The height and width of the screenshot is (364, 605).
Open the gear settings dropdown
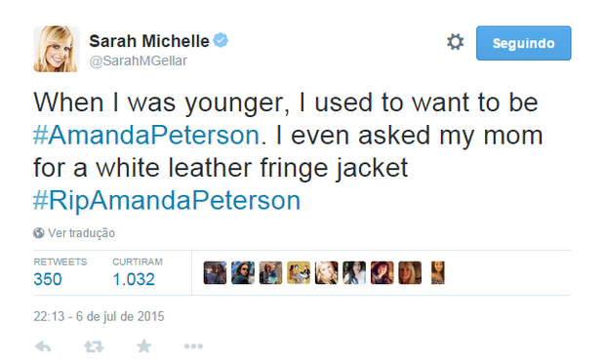(456, 42)
